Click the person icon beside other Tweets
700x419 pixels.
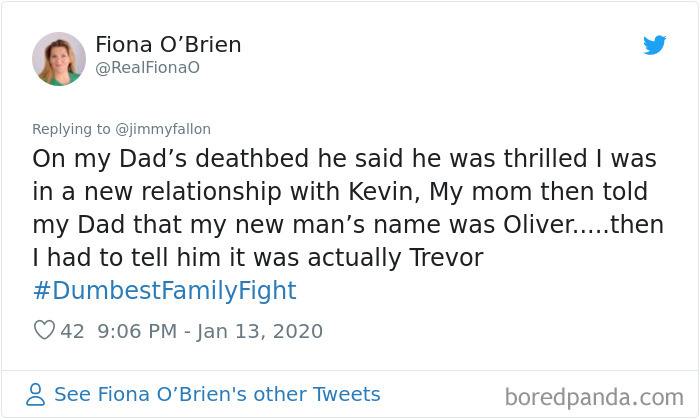36,395
